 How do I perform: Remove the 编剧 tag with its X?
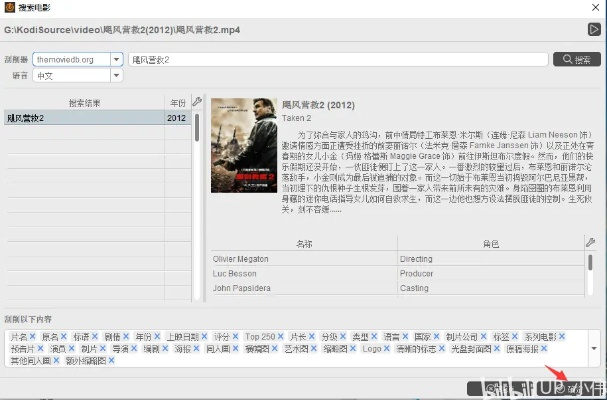[165, 348]
